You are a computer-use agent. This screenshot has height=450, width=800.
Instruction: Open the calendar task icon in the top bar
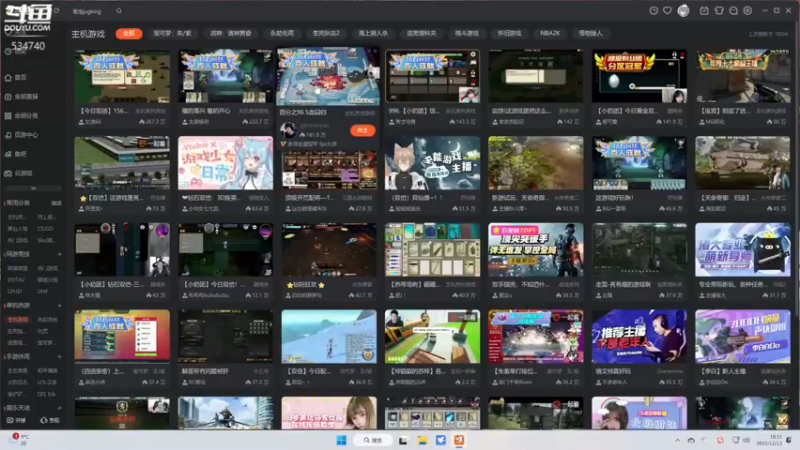[704, 11]
